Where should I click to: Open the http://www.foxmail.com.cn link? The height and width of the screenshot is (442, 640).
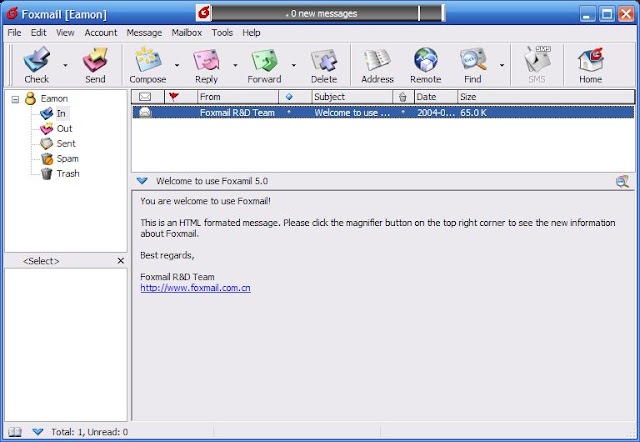[196, 288]
